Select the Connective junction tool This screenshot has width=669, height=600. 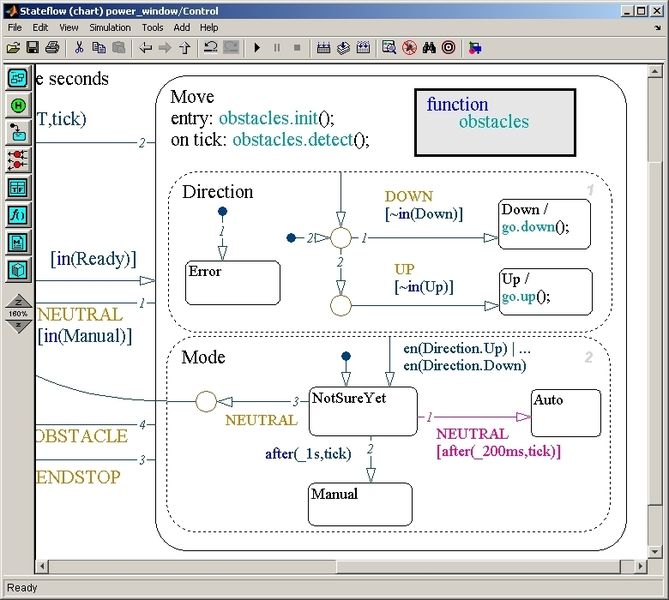18,160
